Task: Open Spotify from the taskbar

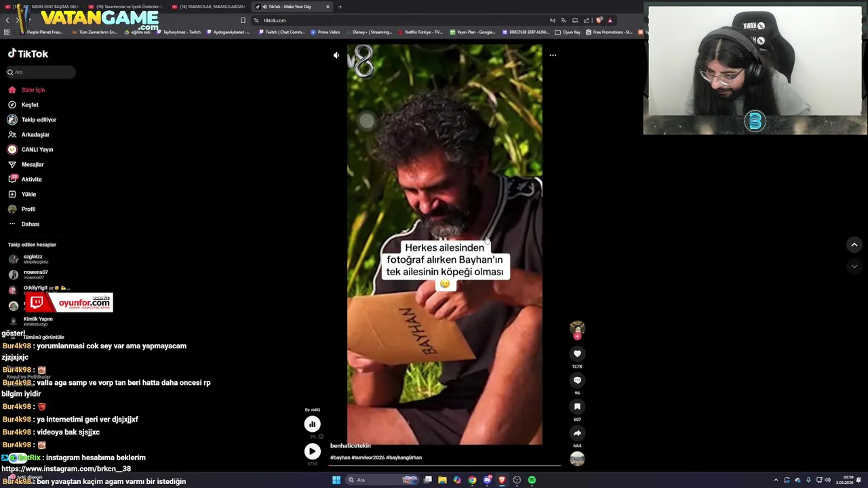Action: click(532, 480)
